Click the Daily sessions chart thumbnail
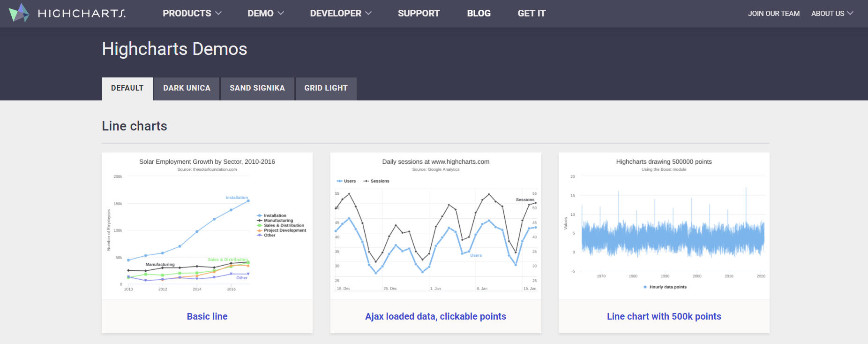The width and height of the screenshot is (868, 344). click(436, 226)
